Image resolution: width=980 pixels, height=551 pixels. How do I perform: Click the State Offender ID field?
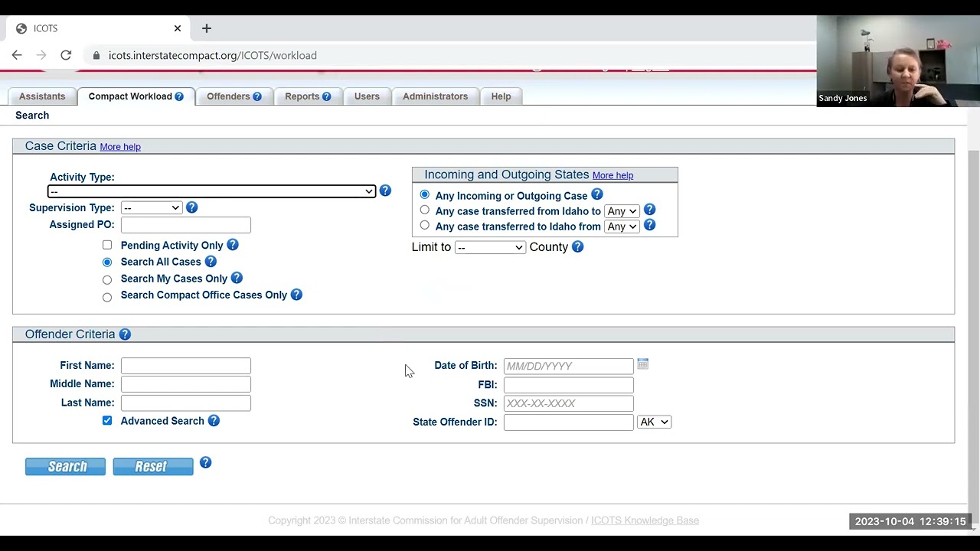click(x=569, y=422)
